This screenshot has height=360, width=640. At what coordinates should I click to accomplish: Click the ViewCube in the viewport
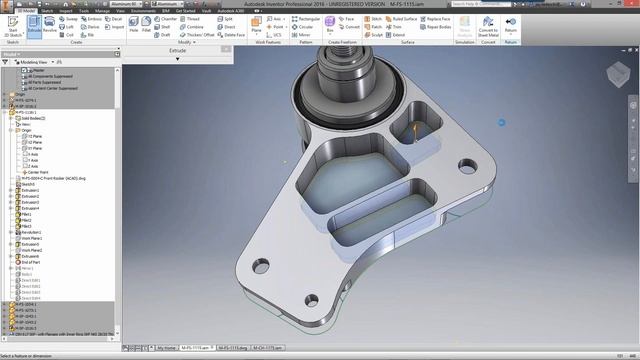click(x=618, y=74)
